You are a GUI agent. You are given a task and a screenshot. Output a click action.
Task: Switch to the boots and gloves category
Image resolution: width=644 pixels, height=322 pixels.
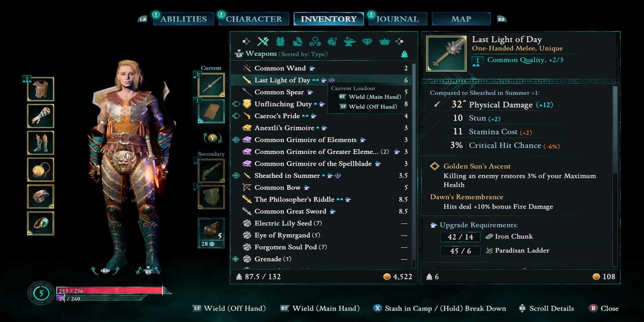click(297, 41)
